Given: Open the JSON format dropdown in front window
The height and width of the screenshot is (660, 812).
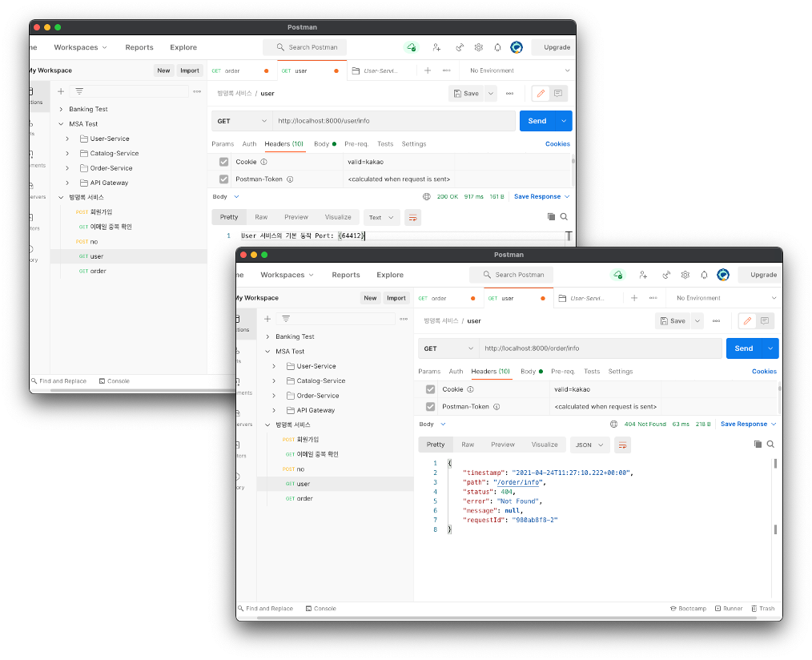Looking at the screenshot, I should click(x=589, y=445).
